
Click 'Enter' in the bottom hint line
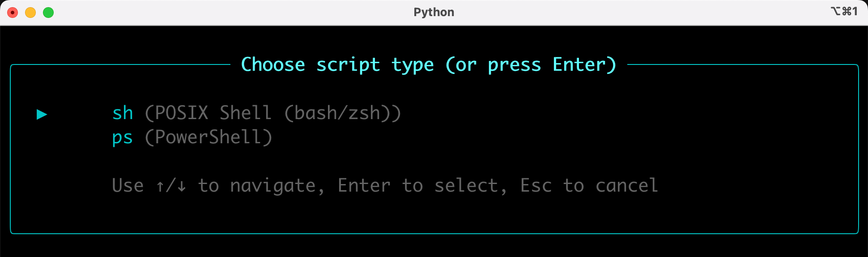point(364,186)
